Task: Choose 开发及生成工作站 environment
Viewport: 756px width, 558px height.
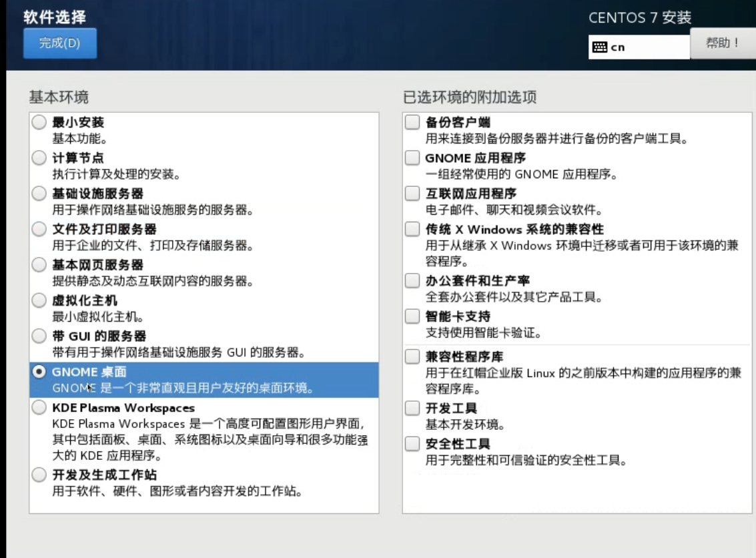Action: pos(39,475)
